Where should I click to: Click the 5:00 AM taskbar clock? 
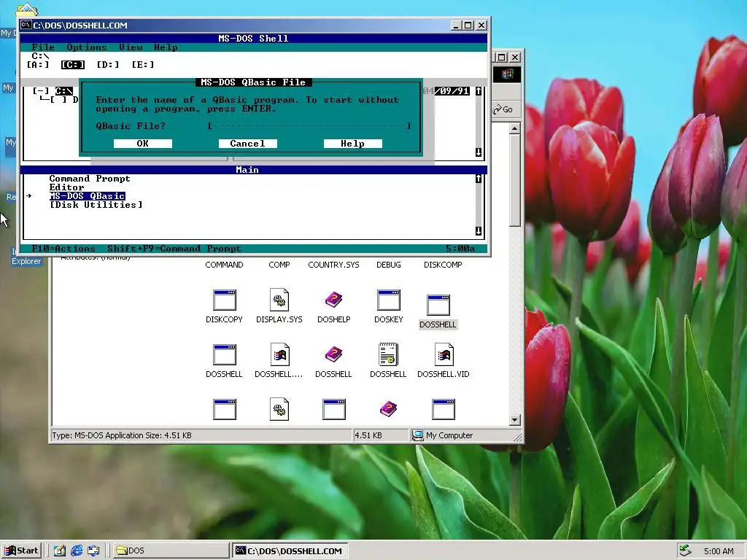click(x=719, y=551)
